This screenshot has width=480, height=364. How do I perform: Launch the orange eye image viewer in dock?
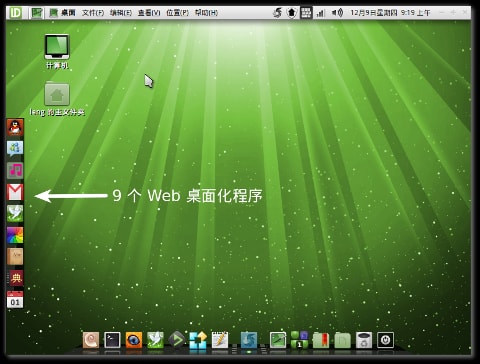click(134, 340)
